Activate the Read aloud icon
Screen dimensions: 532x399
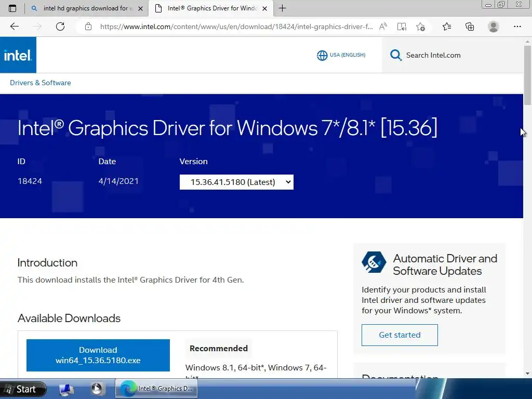pos(383,26)
